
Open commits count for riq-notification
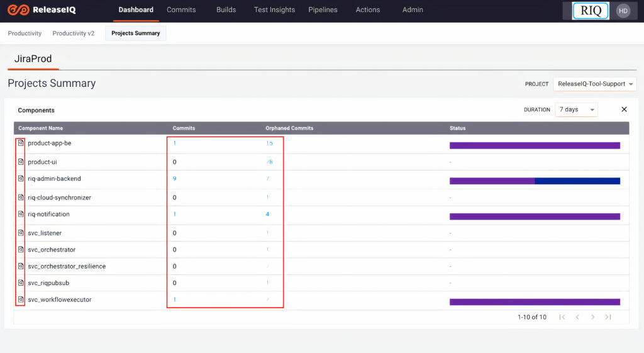click(x=175, y=214)
